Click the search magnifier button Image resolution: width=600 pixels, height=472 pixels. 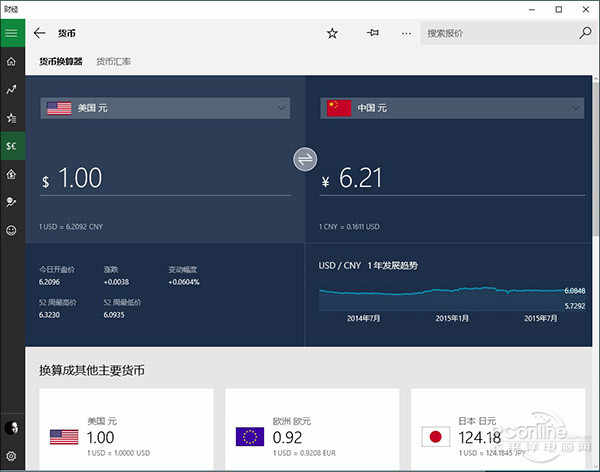coord(585,33)
